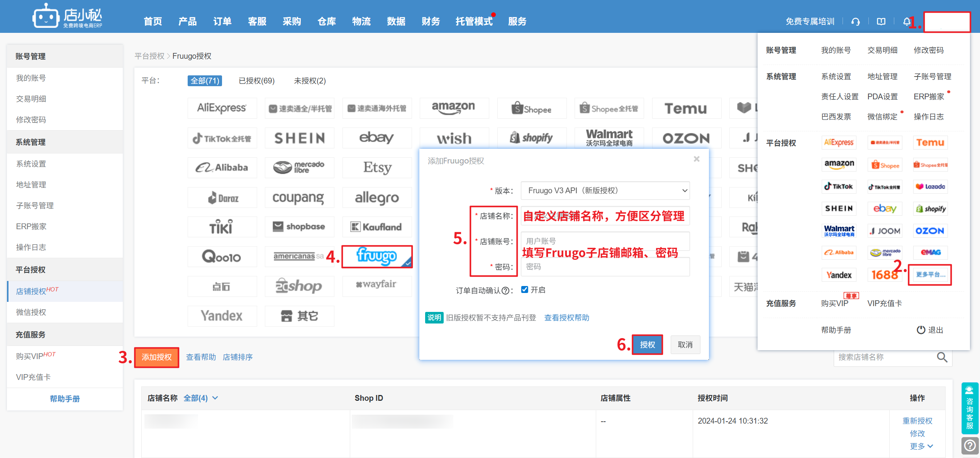
Task: Click the notification bell icon
Action: 906,22
